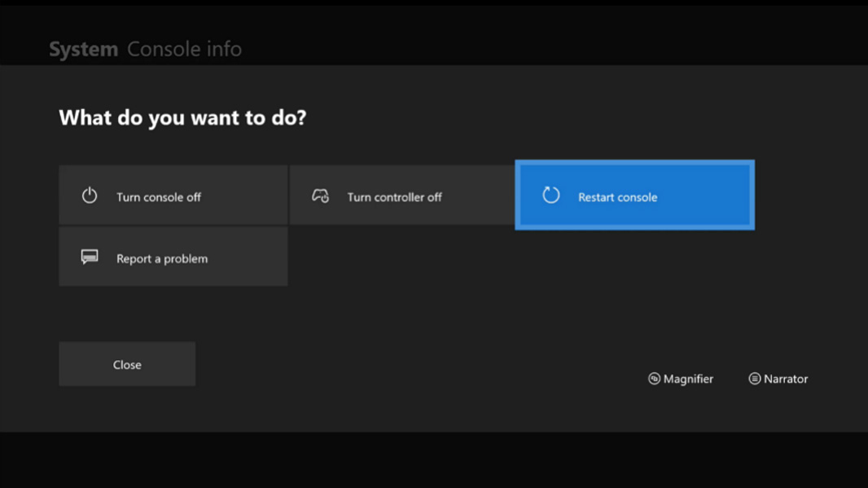Click the "What do you want to do?" heading
This screenshot has width=868, height=488.
[182, 118]
